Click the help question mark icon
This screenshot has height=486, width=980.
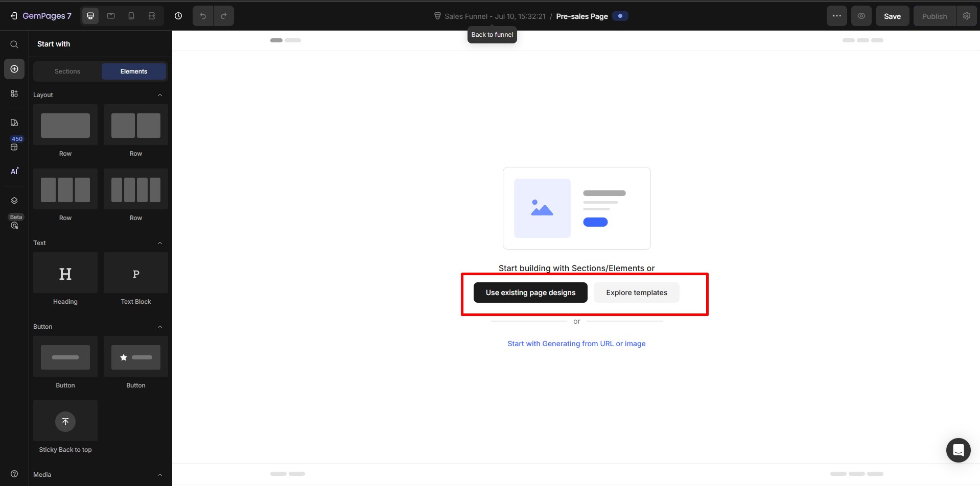click(14, 473)
